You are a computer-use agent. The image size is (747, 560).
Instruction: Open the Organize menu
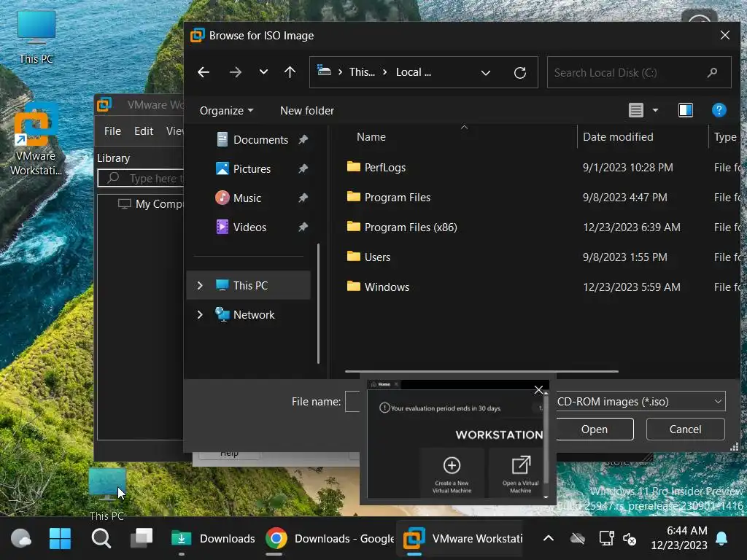coord(226,111)
